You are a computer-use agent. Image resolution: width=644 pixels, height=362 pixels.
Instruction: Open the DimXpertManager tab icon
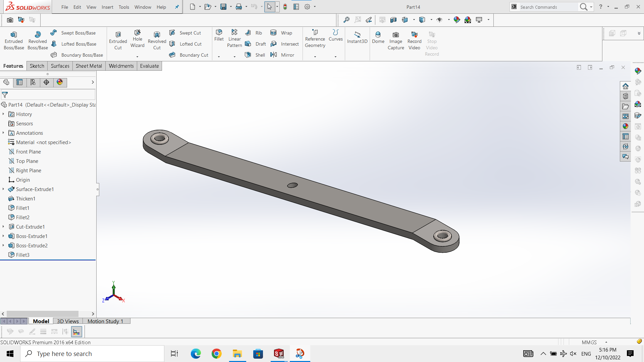[x=46, y=82]
